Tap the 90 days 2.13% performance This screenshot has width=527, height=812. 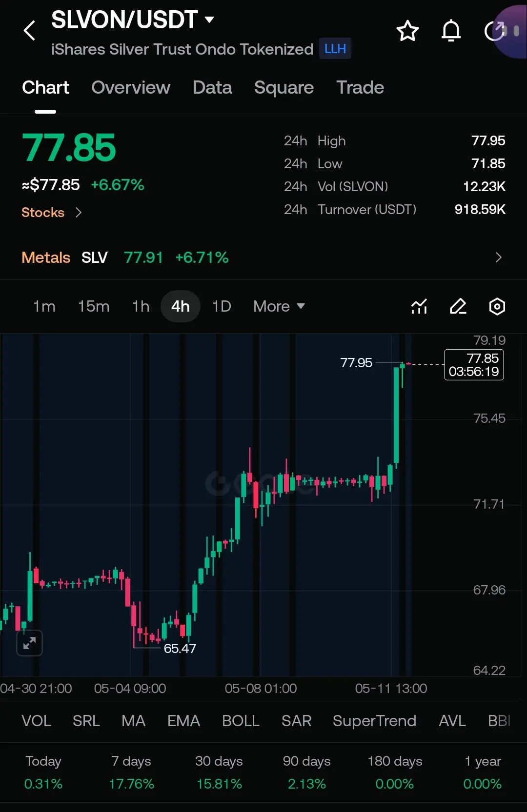click(x=307, y=772)
